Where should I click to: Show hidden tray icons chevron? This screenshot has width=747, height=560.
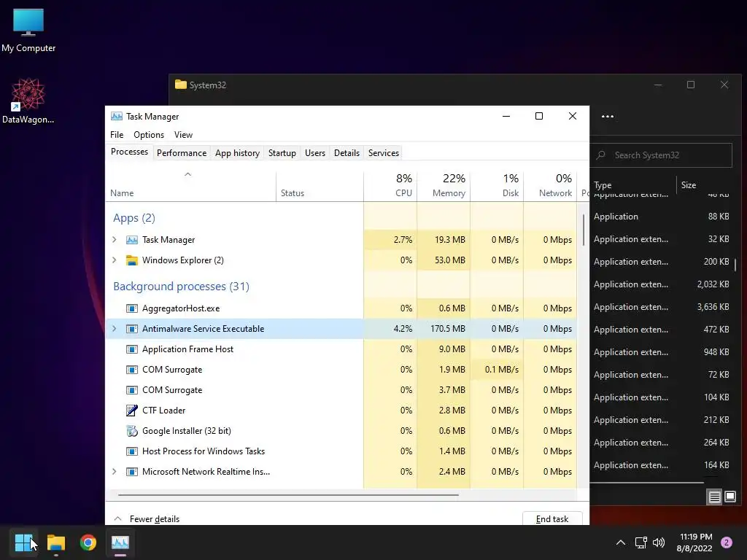coord(620,542)
